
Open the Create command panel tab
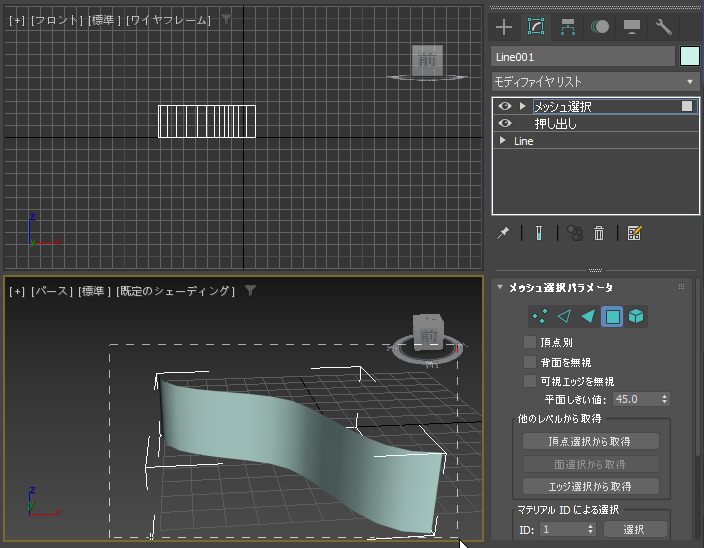(504, 27)
